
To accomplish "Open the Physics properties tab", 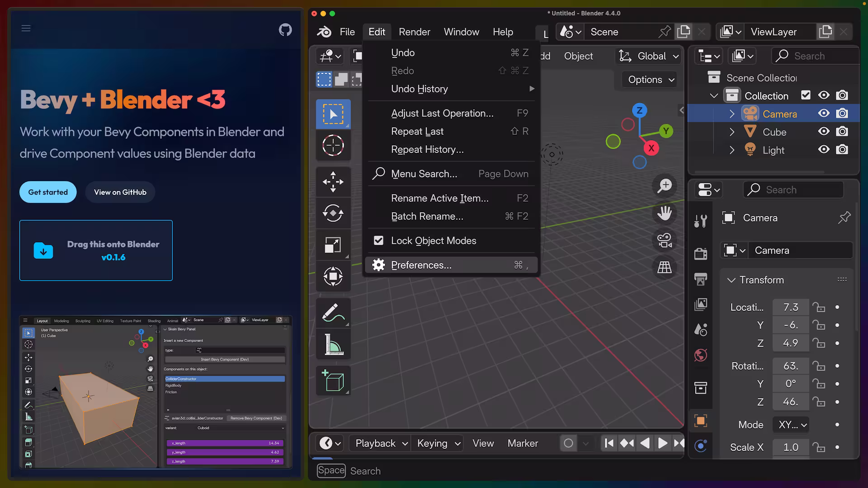I will [701, 446].
